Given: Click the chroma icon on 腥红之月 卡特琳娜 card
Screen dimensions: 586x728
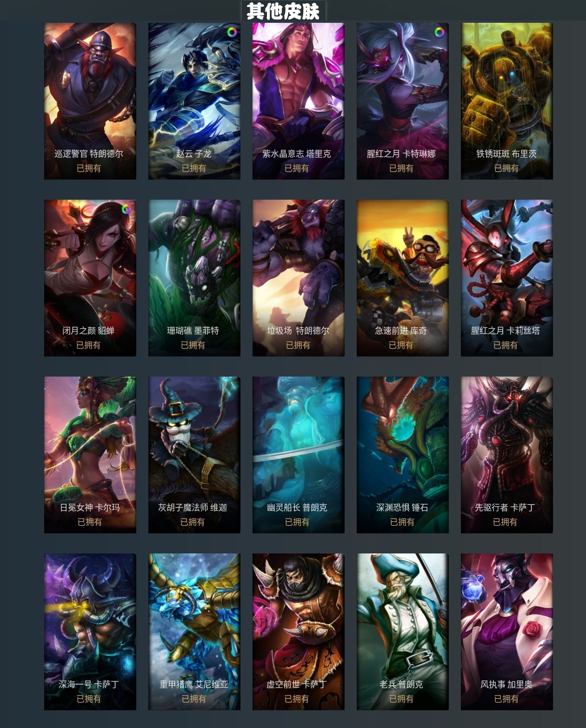Looking at the screenshot, I should 439,32.
